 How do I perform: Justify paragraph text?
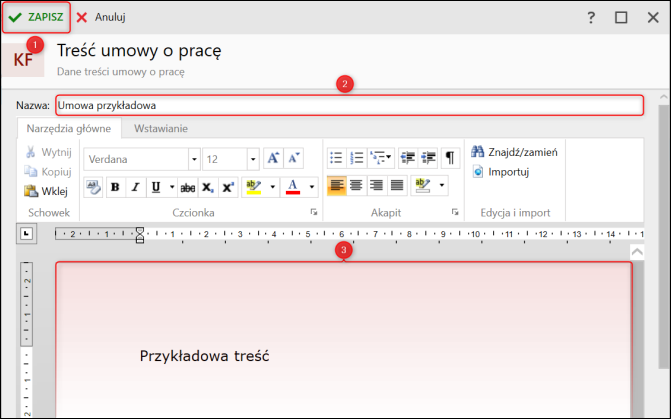click(397, 185)
